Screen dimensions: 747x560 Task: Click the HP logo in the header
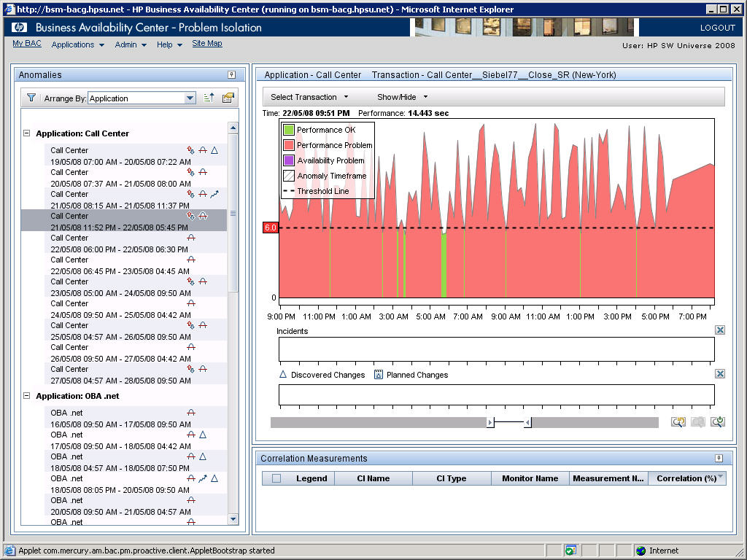[x=19, y=28]
